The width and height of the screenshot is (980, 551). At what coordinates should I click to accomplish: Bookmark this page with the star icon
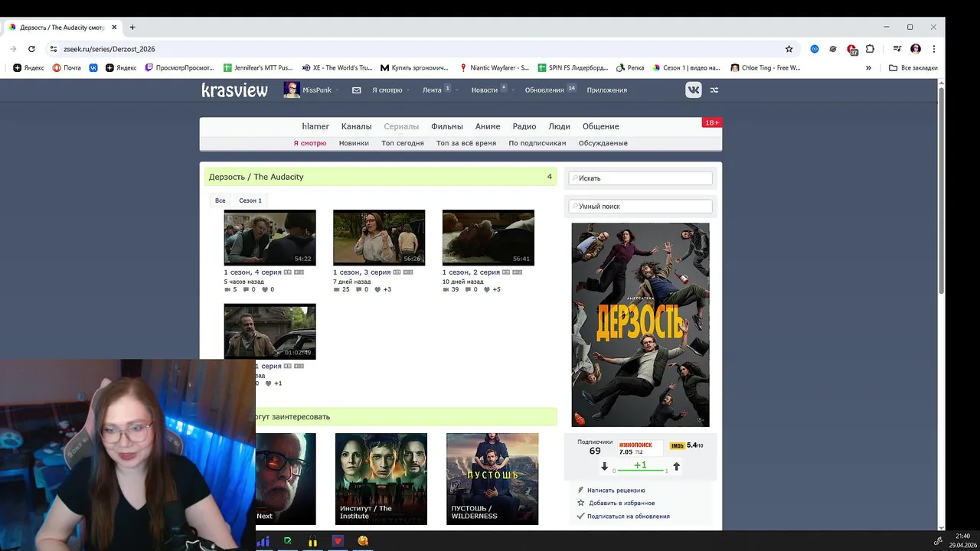[789, 49]
